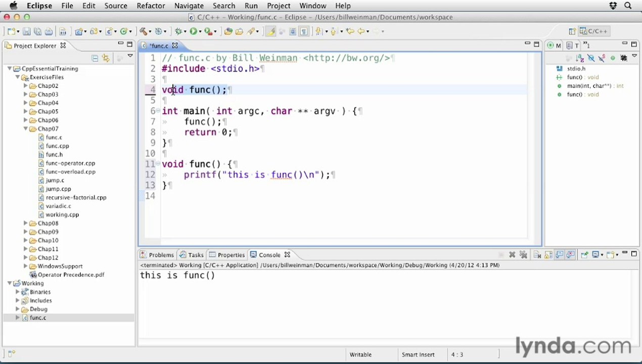Open the Refactor menu
Image resolution: width=642 pixels, height=364 pixels.
151,6
